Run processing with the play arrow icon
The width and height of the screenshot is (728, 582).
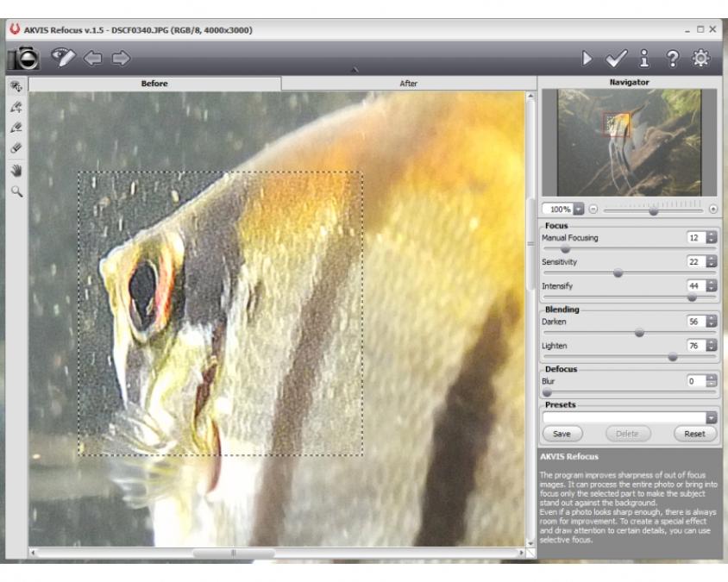[x=587, y=59]
